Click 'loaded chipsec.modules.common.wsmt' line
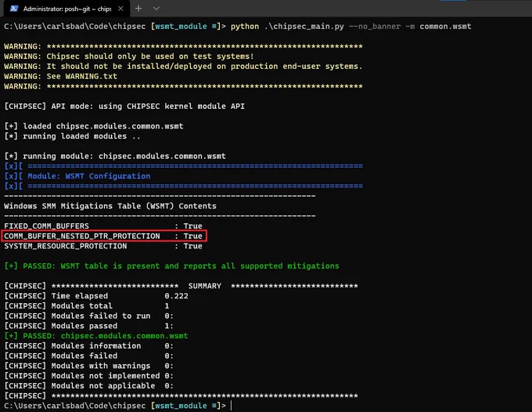Image resolution: width=532 pixels, height=412 pixels. pos(94,126)
